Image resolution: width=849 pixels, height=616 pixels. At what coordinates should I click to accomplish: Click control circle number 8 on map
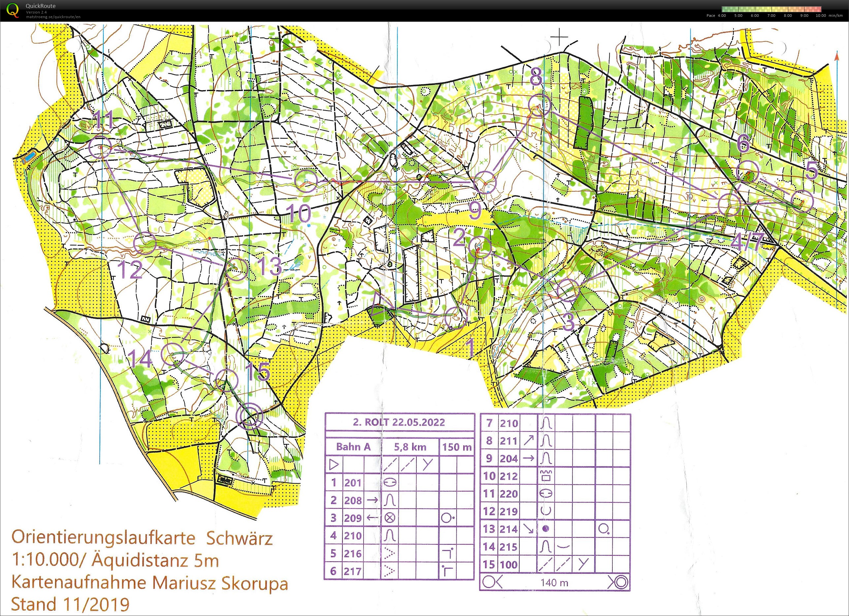539,105
